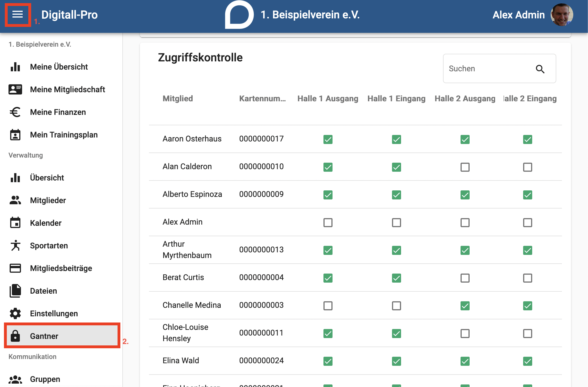
Task: Go to Mitglieder in Verwaltung
Action: tap(61, 200)
